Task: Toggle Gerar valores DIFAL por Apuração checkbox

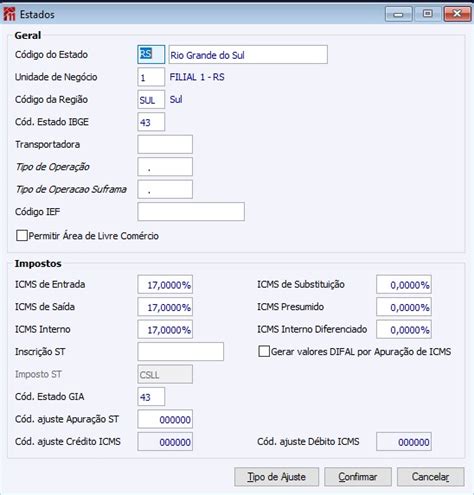Action: (x=264, y=351)
